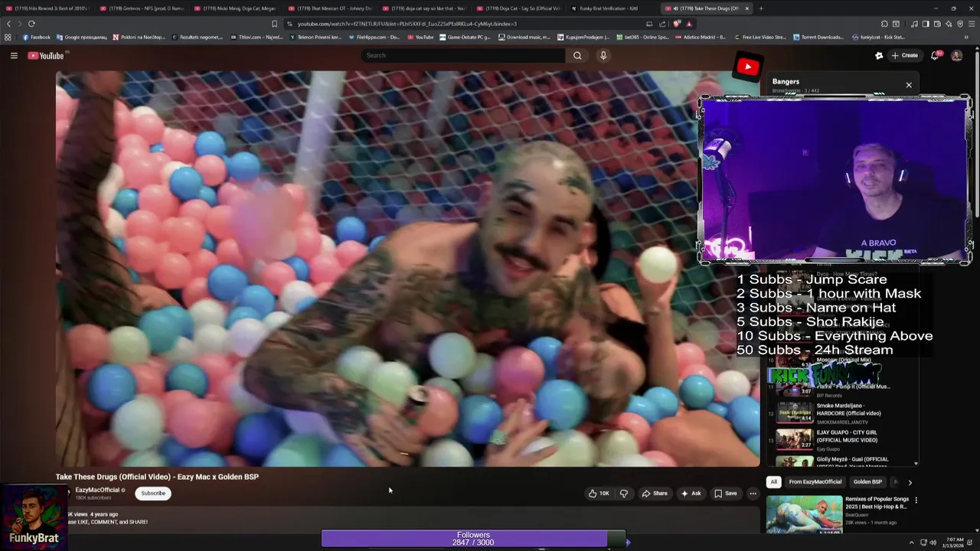Close the Bangers playlist panel

pos(909,85)
